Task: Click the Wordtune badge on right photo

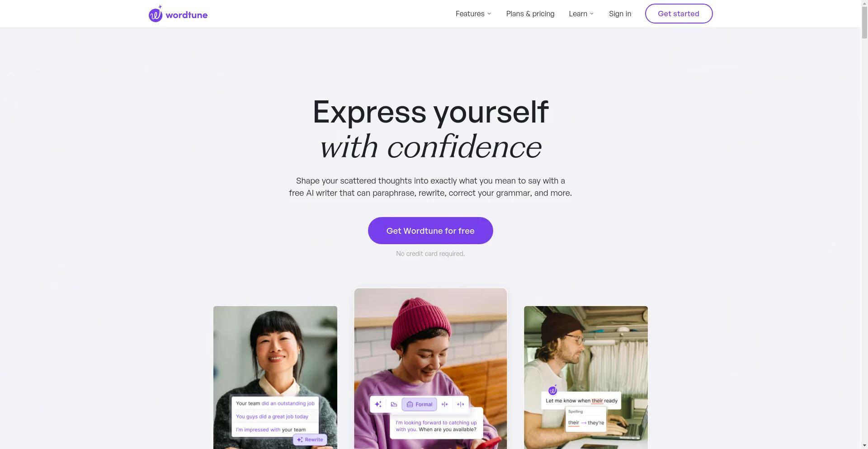Action: coord(552,390)
